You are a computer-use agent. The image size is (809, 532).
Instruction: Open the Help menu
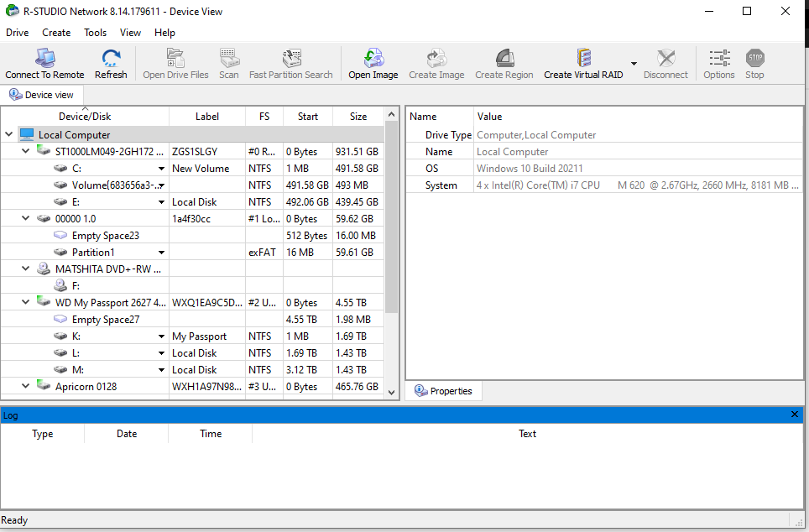[164, 33]
